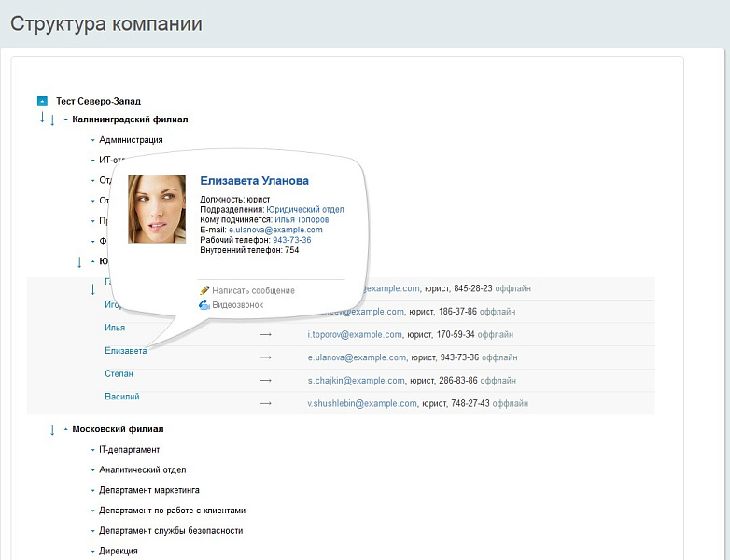Image resolution: width=730 pixels, height=560 pixels.
Task: Click the arrow icon in Василий's row
Action: tap(266, 403)
